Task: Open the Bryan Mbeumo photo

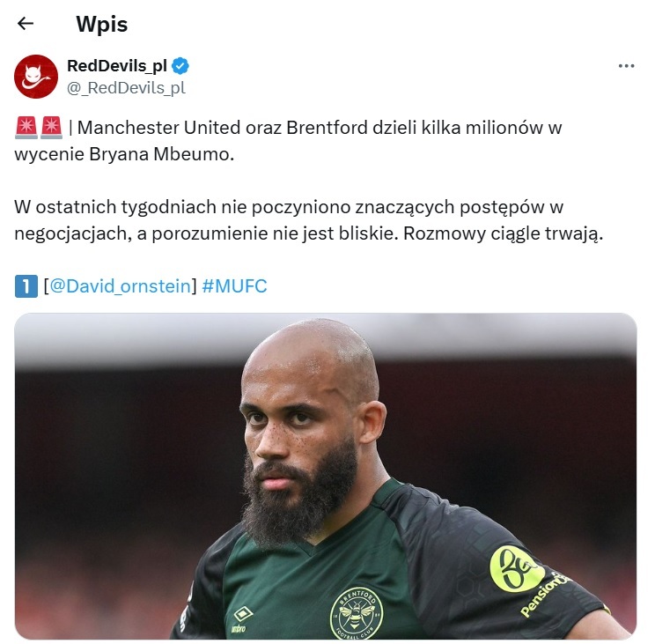Action: (x=326, y=476)
